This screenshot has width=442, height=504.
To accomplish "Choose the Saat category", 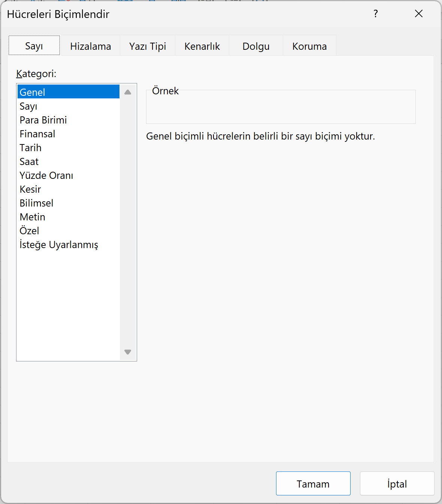I will (x=29, y=162).
